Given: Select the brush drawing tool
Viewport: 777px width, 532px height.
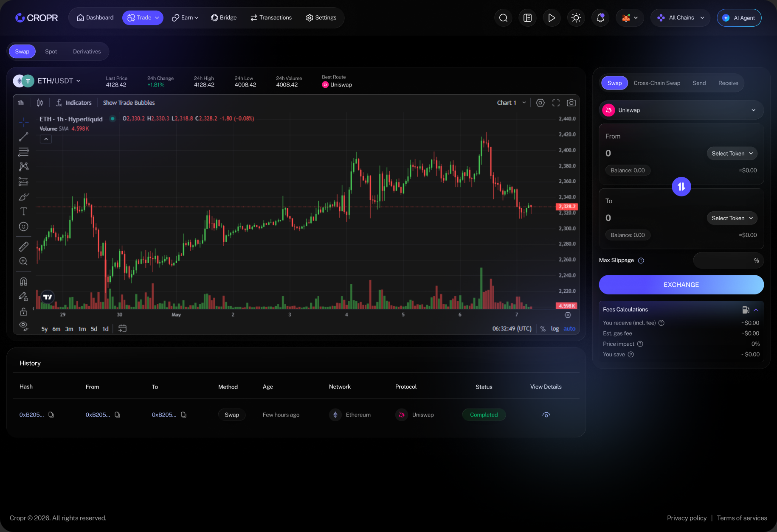Looking at the screenshot, I should (24, 197).
